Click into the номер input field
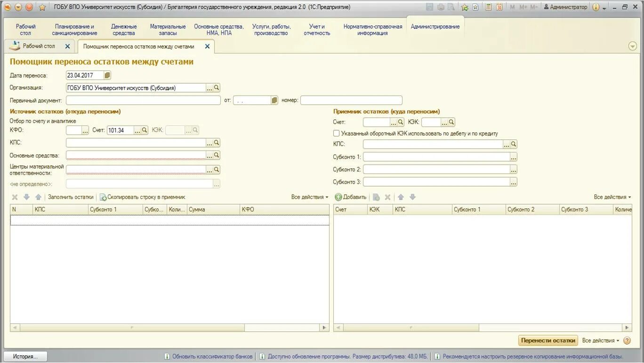The image size is (644, 363). 351,100
